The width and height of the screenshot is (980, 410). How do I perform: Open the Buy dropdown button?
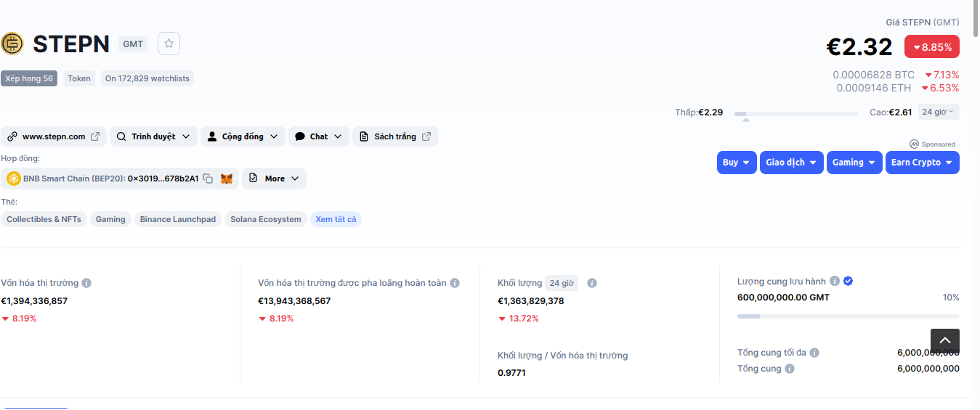(737, 163)
